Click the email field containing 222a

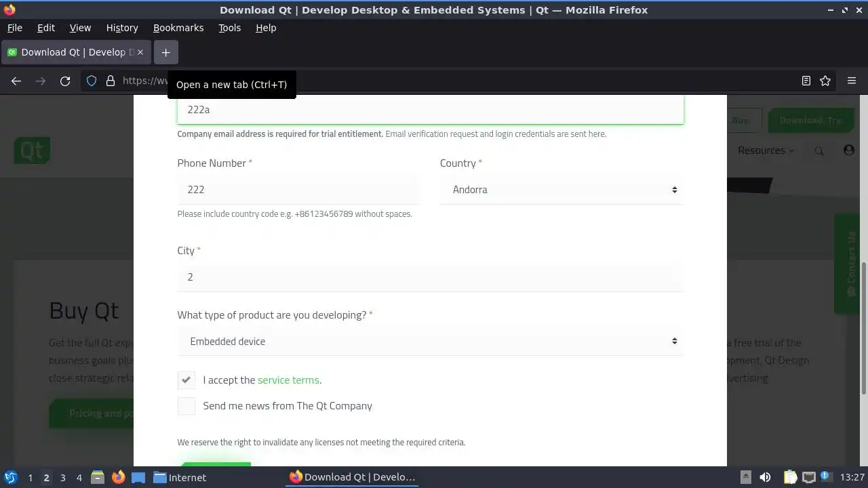430,110
